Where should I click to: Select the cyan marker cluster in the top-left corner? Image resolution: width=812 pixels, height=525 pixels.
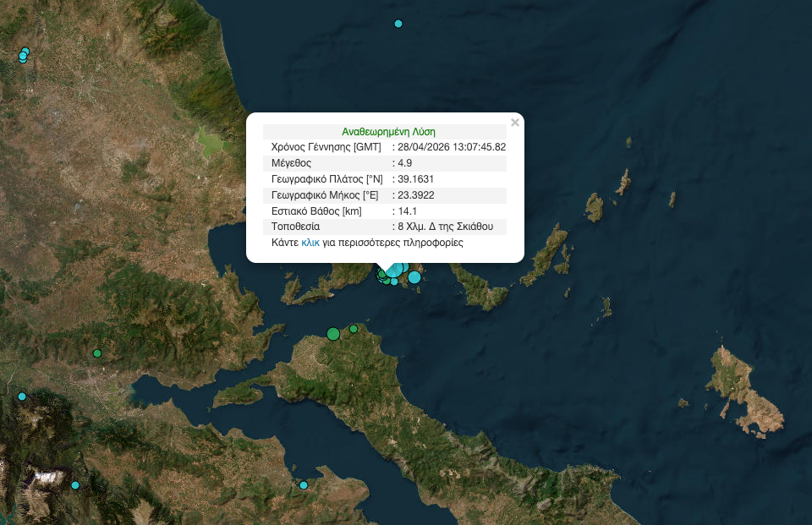(x=24, y=56)
